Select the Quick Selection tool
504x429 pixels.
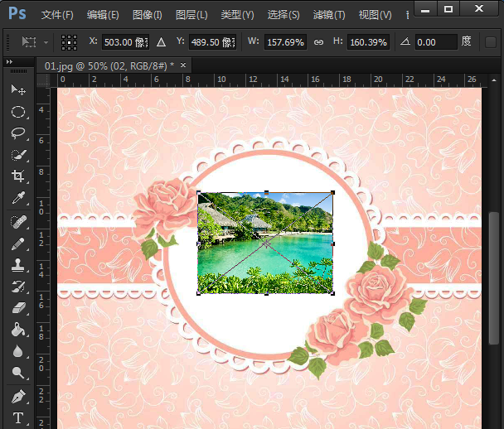(x=17, y=155)
